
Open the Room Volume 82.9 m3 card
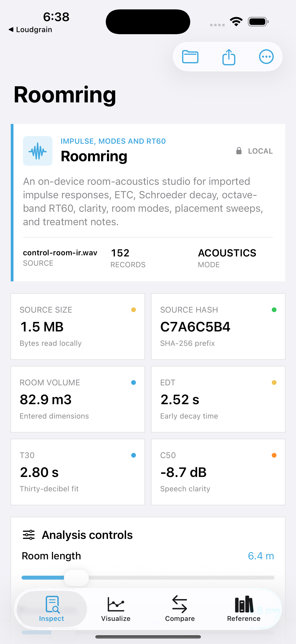tap(78, 399)
